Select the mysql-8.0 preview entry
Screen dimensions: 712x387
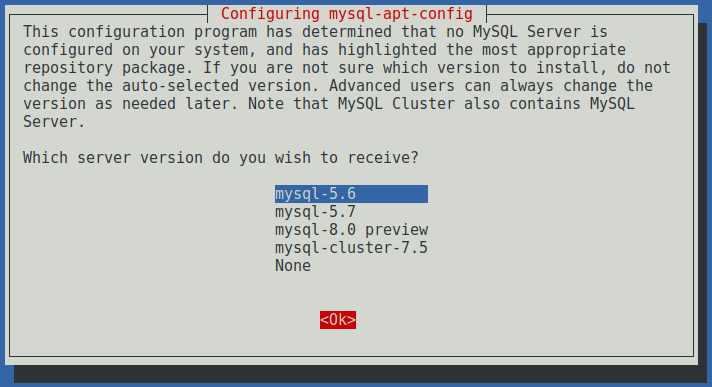[351, 230]
